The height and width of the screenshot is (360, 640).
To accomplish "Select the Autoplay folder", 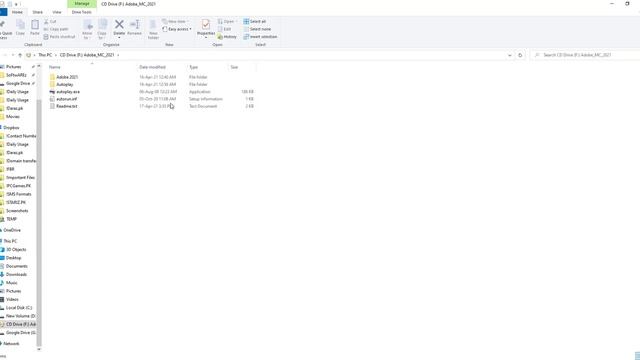I will (x=64, y=84).
